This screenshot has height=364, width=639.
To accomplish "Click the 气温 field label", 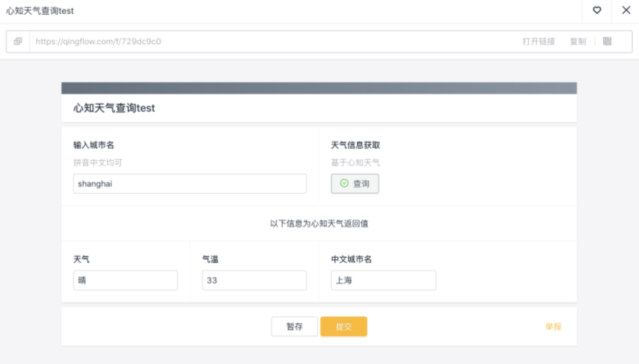I will [x=210, y=259].
